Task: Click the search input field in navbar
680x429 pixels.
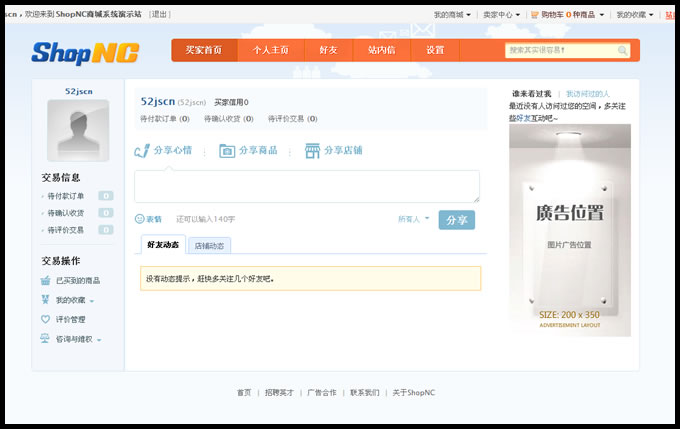Action: tap(562, 50)
